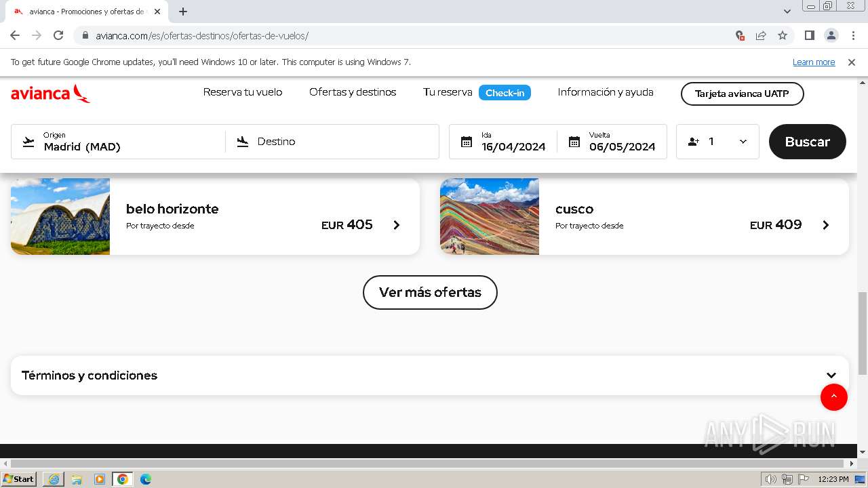This screenshot has height=488, width=868.
Task: Open the Chrome side panel icon
Action: point(810,35)
